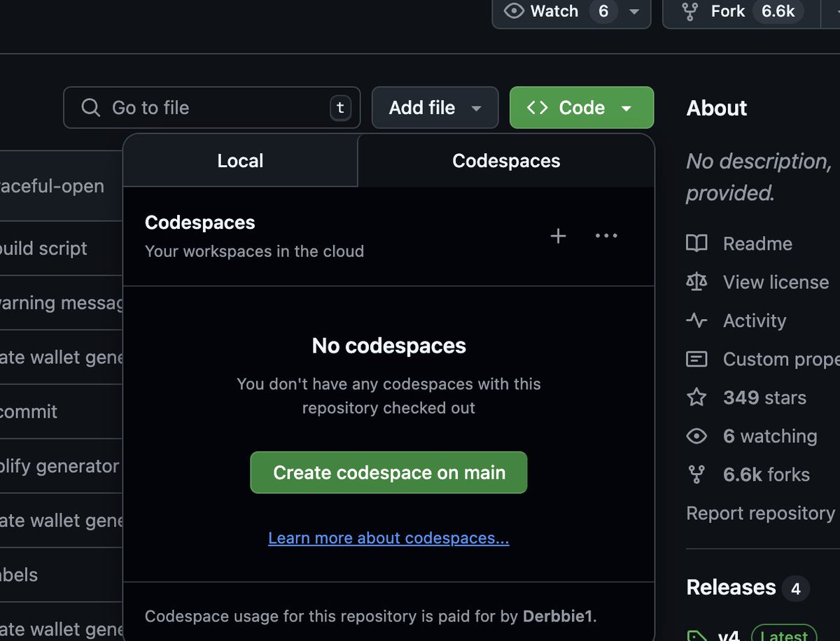840x641 pixels.
Task: Click the license scale icon
Action: point(696,282)
